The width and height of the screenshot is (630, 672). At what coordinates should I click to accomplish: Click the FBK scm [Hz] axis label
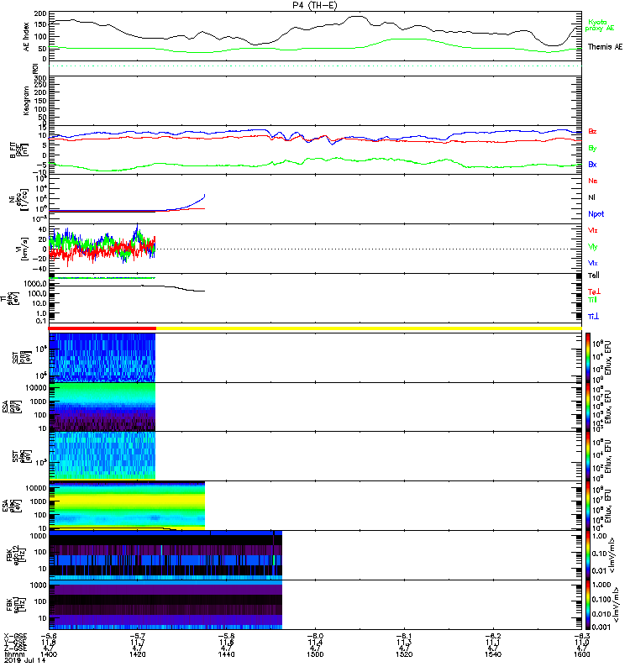(16, 604)
